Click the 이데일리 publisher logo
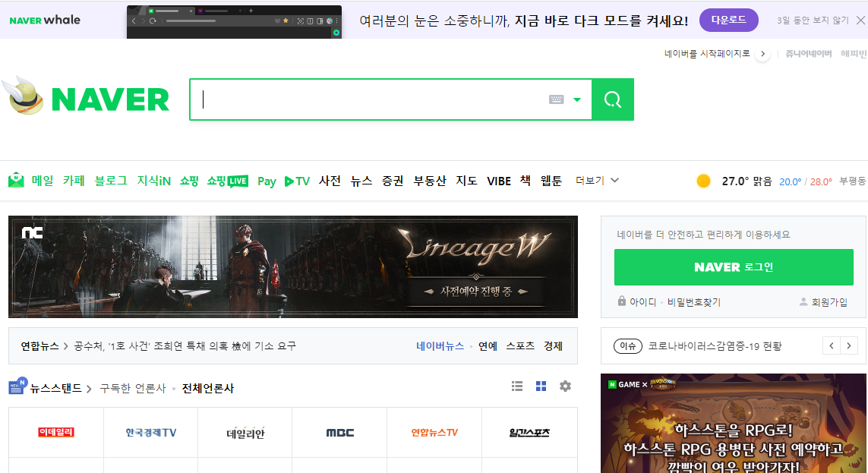 coord(56,433)
